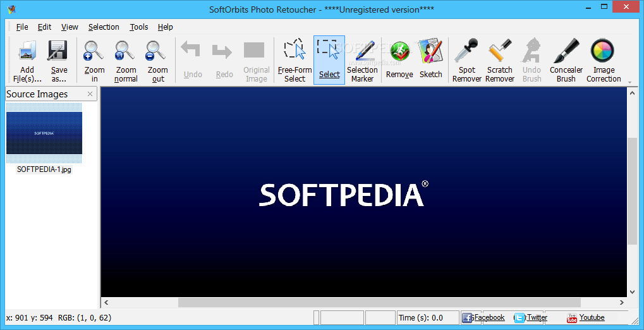Image resolution: width=644 pixels, height=330 pixels.
Task: Click the YouTube logo icon
Action: point(572,317)
